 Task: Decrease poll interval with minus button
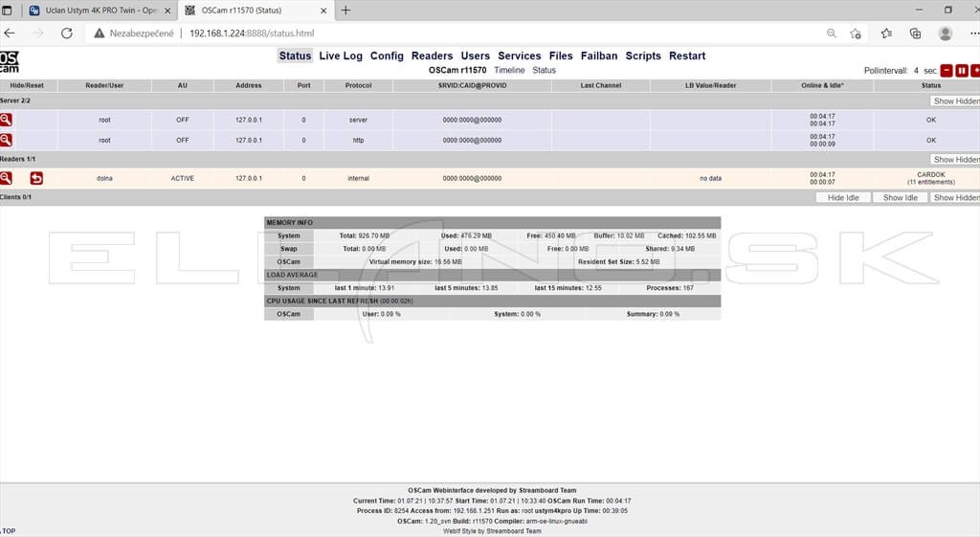click(947, 71)
